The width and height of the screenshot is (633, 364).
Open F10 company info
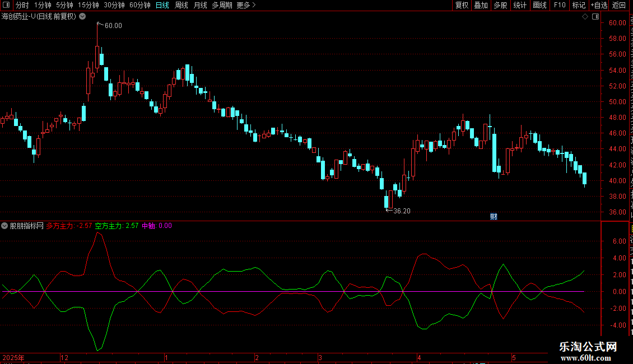coord(560,5)
